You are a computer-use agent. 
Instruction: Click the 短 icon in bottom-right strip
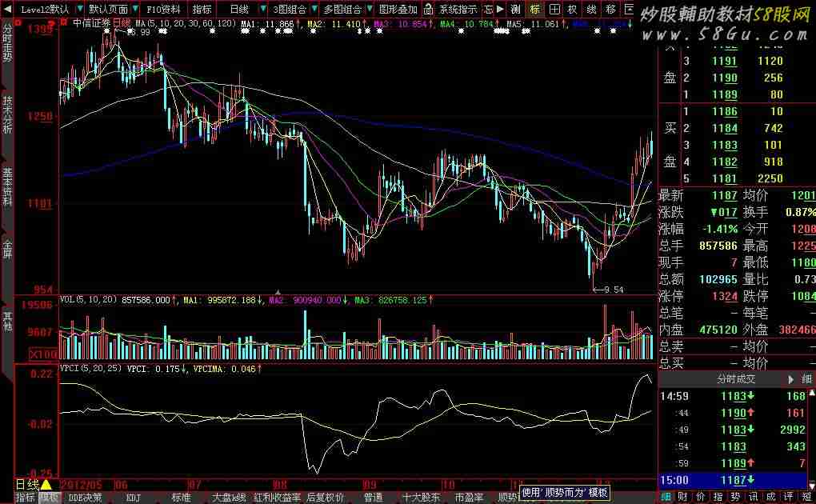(807, 498)
